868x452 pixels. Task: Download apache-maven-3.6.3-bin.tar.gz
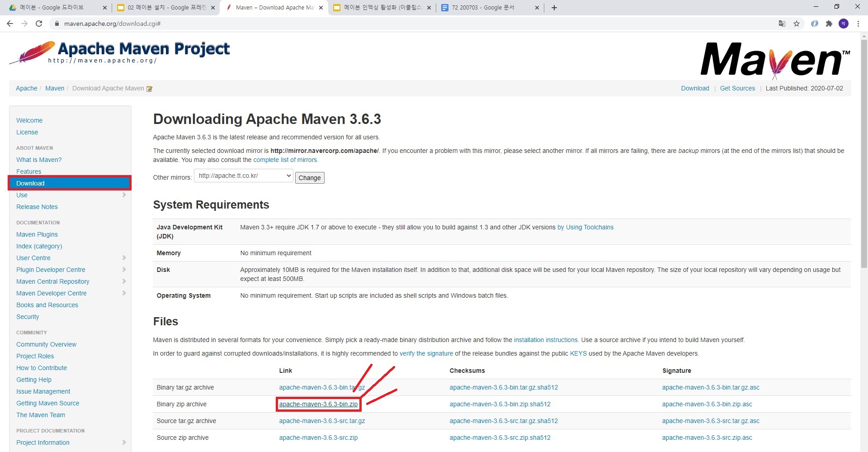(x=322, y=387)
